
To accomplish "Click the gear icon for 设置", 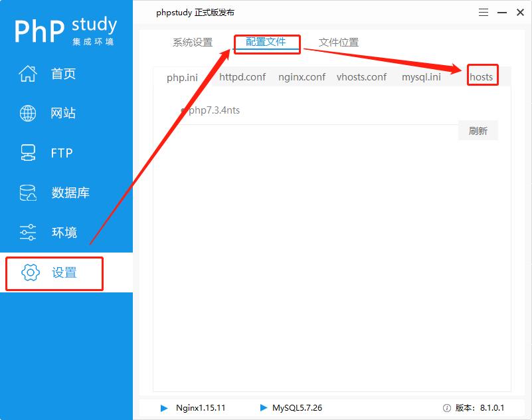I will click(31, 272).
